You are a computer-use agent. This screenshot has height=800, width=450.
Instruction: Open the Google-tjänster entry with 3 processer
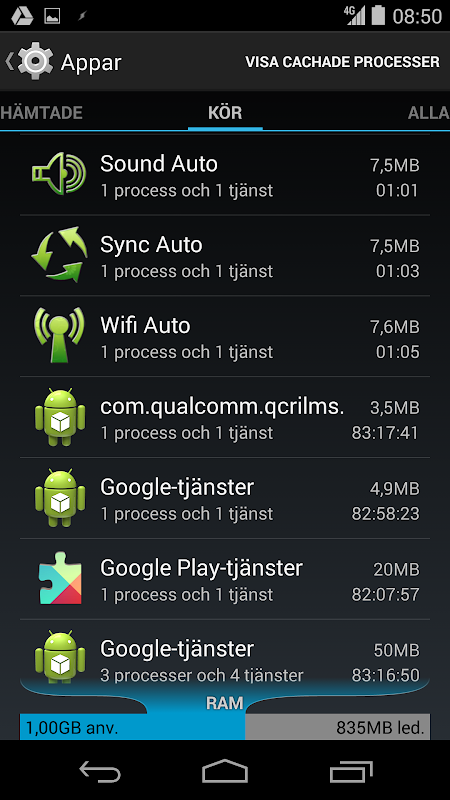[225, 656]
